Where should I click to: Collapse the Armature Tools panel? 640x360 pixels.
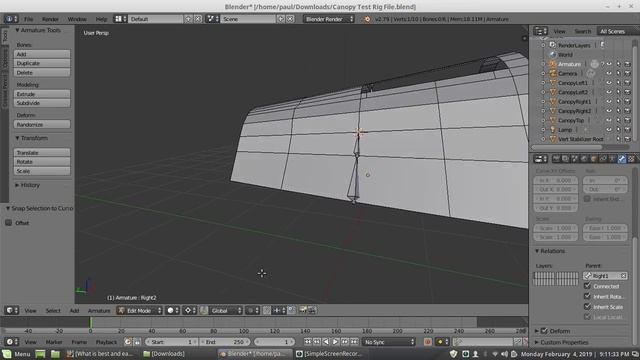click(x=38, y=30)
